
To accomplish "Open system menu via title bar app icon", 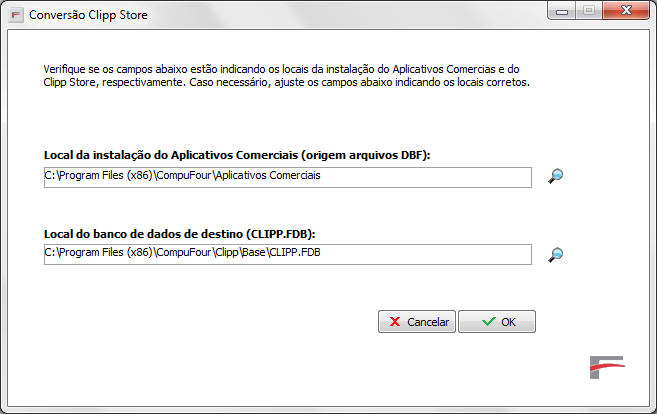I will coord(15,16).
